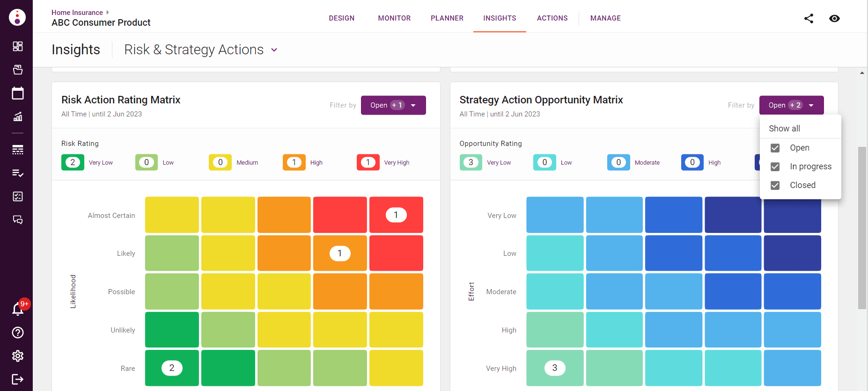Expand the Risk & Strategy Actions dropdown

coord(274,50)
